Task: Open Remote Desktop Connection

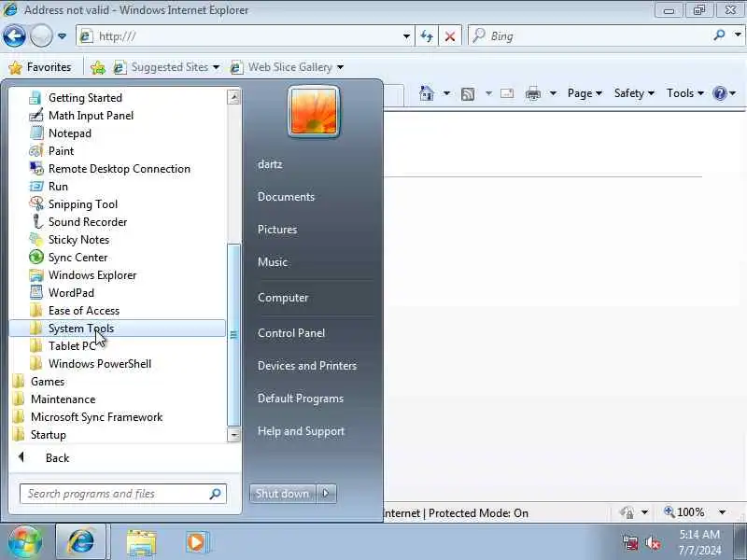Action: tap(118, 169)
